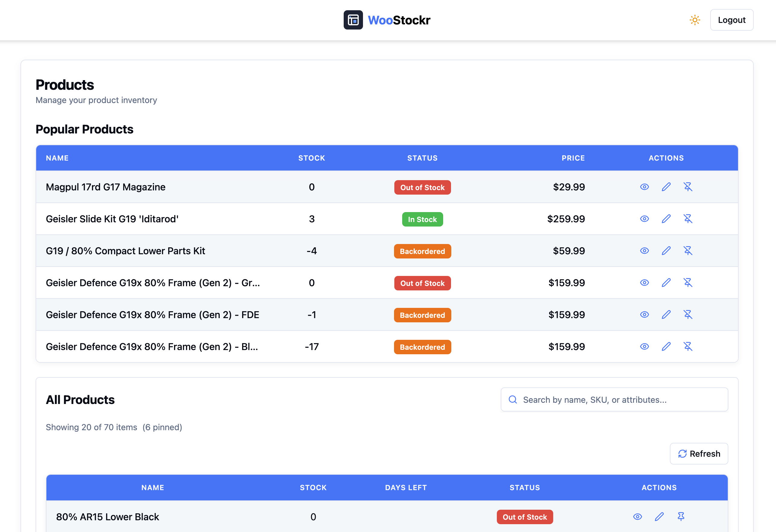The image size is (776, 532).
Task: Click the edit pencil icon for Geisler Defence G19x Gr row
Action: (x=666, y=283)
